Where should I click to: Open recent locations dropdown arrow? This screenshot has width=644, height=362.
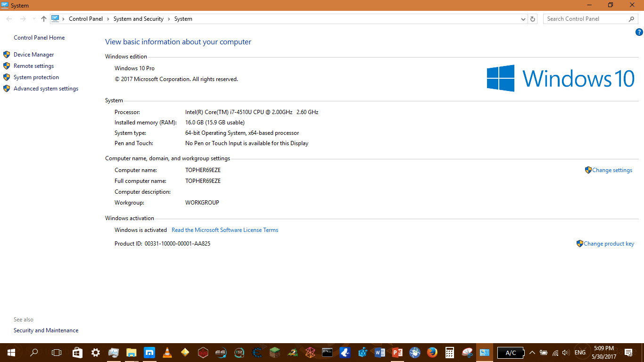point(34,19)
